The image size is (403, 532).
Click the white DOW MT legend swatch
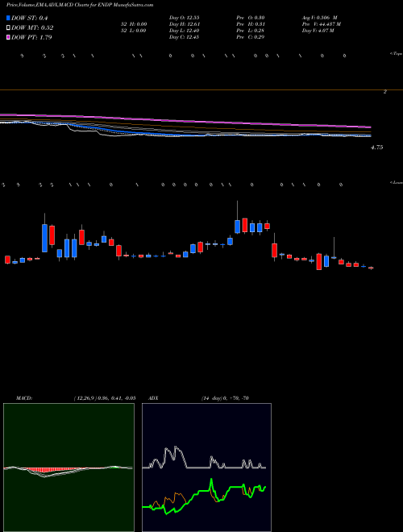tap(9, 28)
